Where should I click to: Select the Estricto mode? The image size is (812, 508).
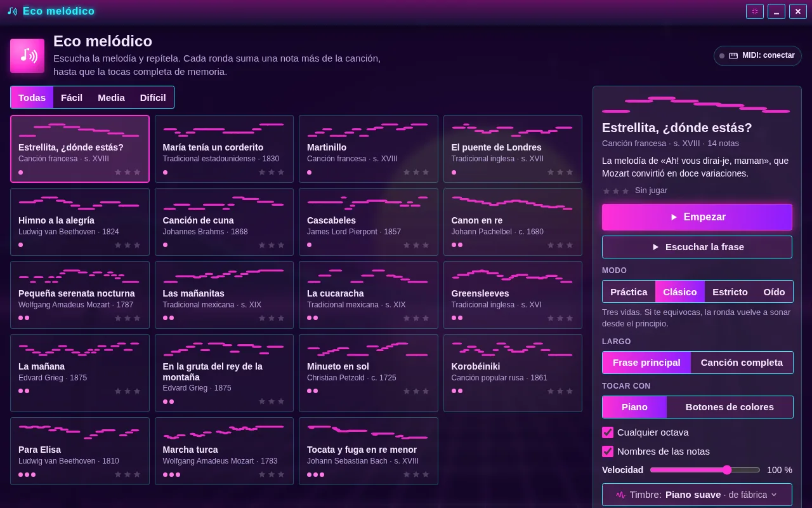click(x=730, y=291)
